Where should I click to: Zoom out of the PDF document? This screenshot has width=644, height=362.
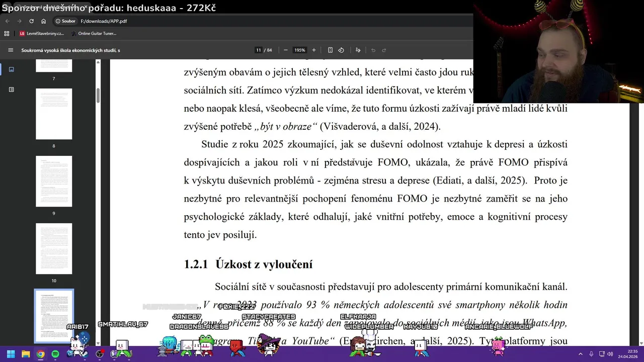pyautogui.click(x=286, y=50)
